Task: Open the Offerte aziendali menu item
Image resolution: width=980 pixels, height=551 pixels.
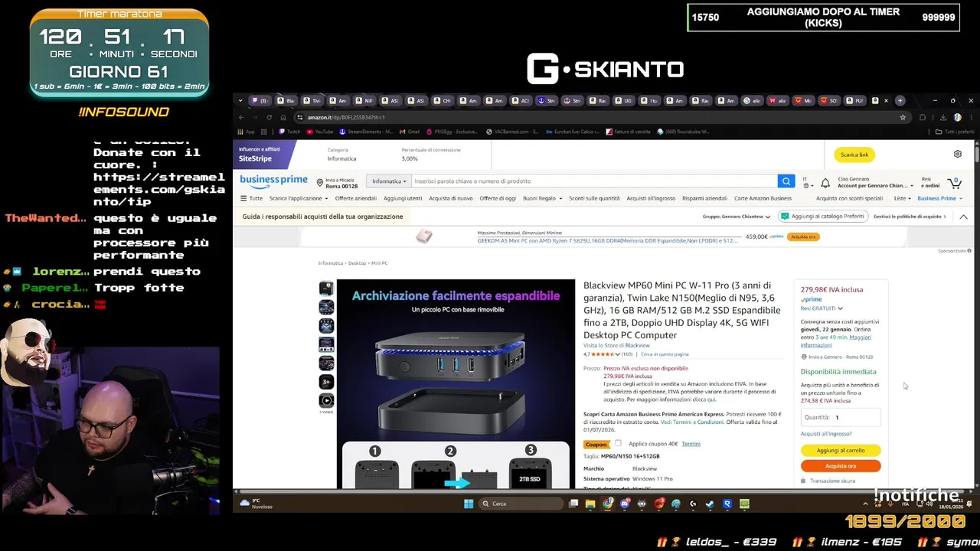Action: point(355,198)
